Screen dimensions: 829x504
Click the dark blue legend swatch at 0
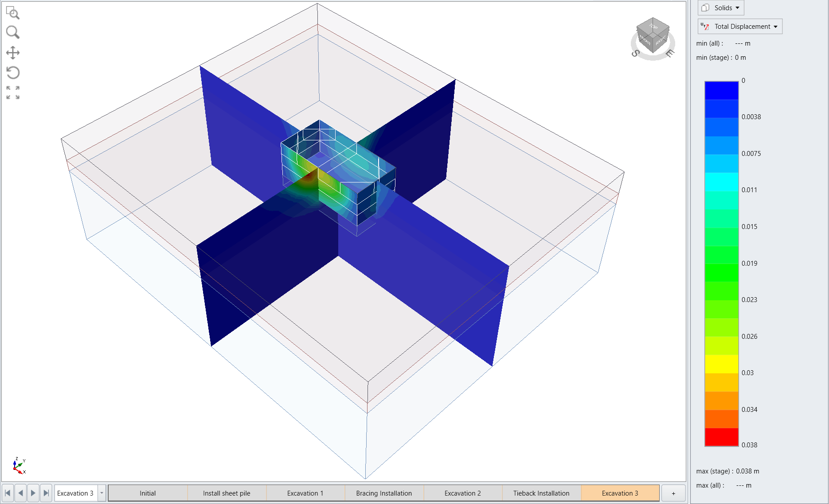pos(721,90)
